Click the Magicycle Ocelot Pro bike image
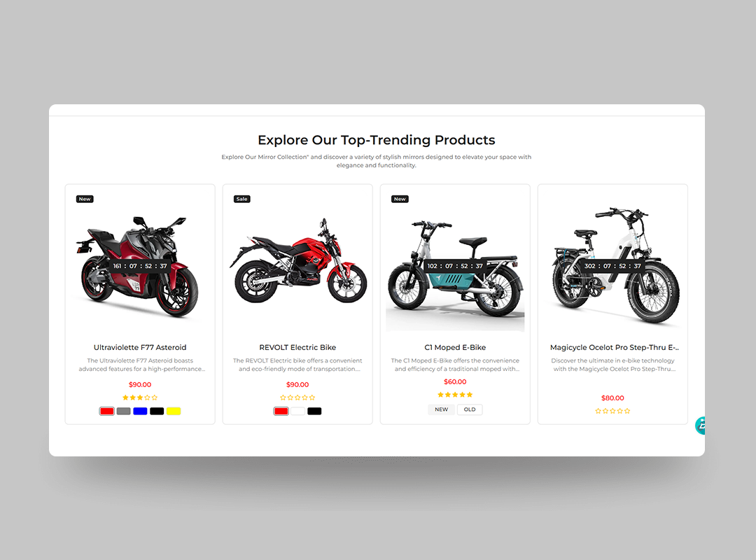Viewport: 756px width, 560px height. coord(616,265)
